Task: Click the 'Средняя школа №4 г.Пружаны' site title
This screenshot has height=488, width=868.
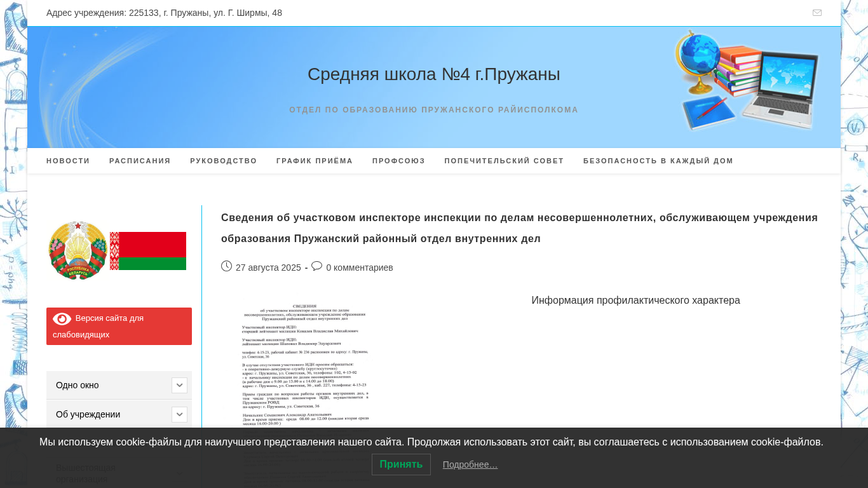Action: pos(434,74)
